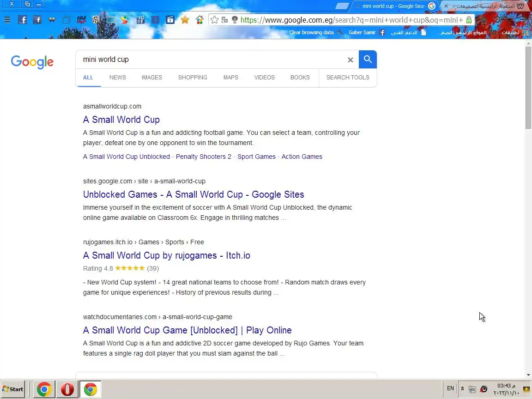The width and height of the screenshot is (532, 399).
Task: Go to the Google logo homepage
Action: (32, 62)
